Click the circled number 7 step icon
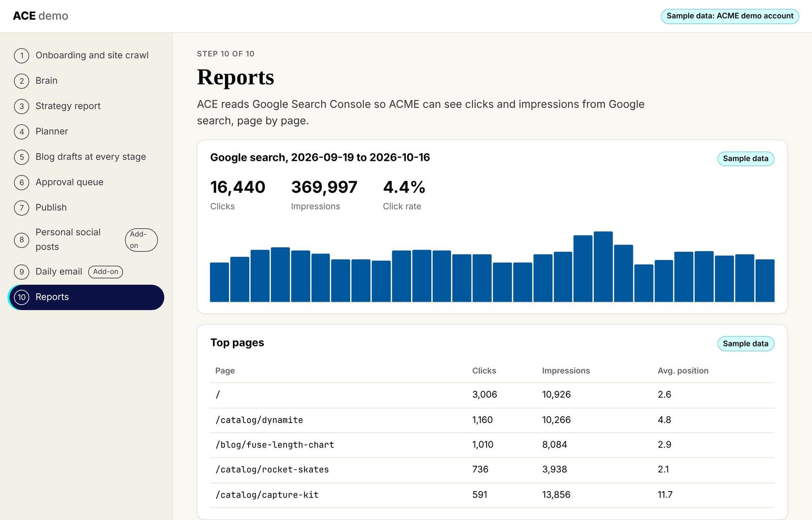The height and width of the screenshot is (520, 812). 21,207
